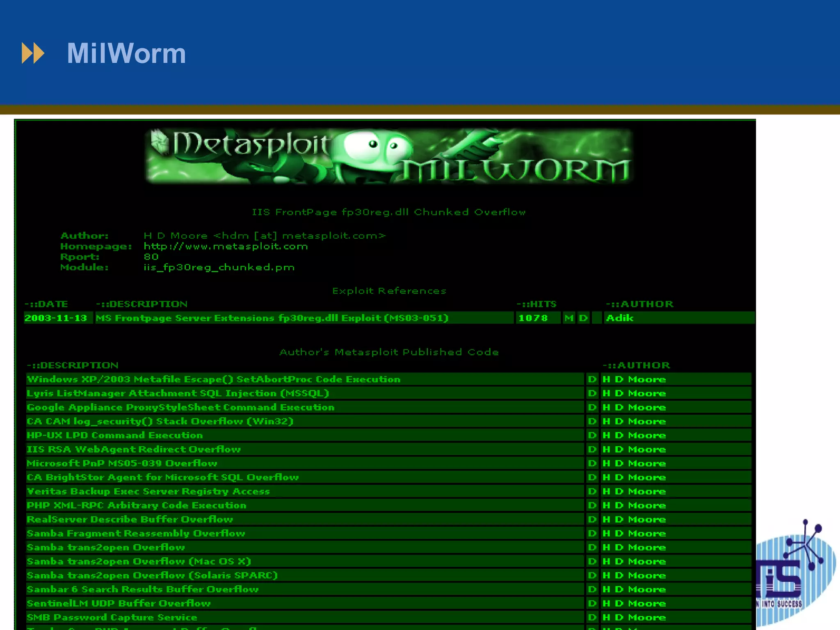This screenshot has width=840, height=630.
Task: Open HP-UX LPD Command Execution link
Action: pyautogui.click(x=115, y=435)
